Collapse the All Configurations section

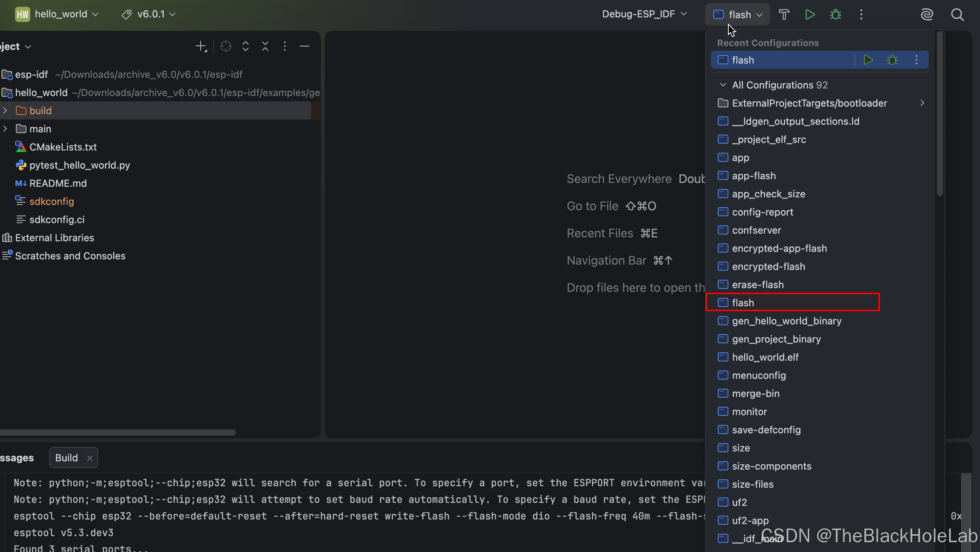723,85
